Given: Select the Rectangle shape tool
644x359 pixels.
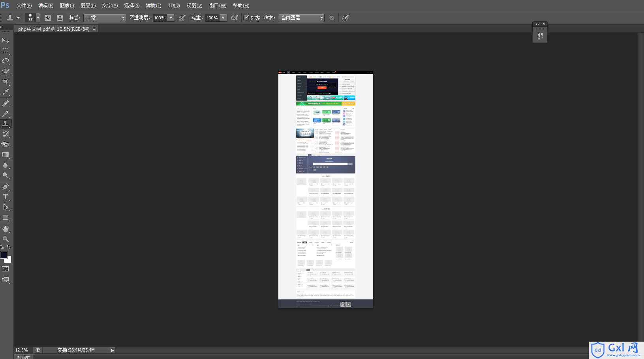Looking at the screenshot, I should click(x=6, y=217).
